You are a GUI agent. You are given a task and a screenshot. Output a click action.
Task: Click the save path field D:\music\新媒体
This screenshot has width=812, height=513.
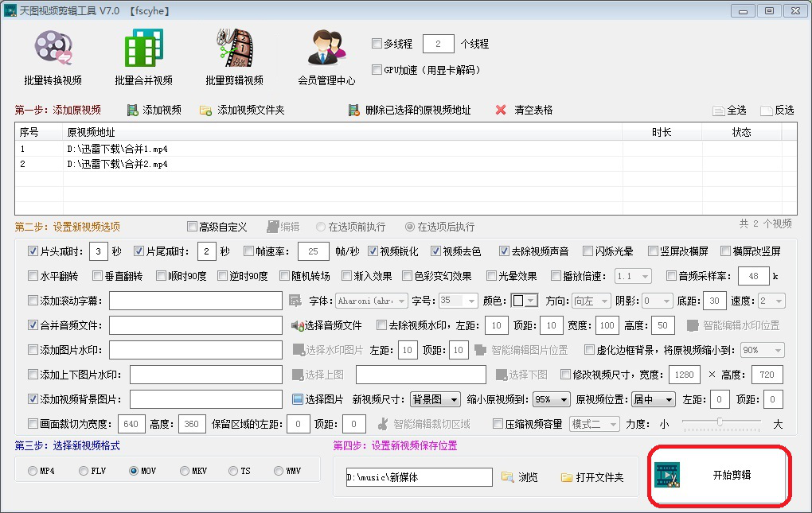[x=419, y=477]
